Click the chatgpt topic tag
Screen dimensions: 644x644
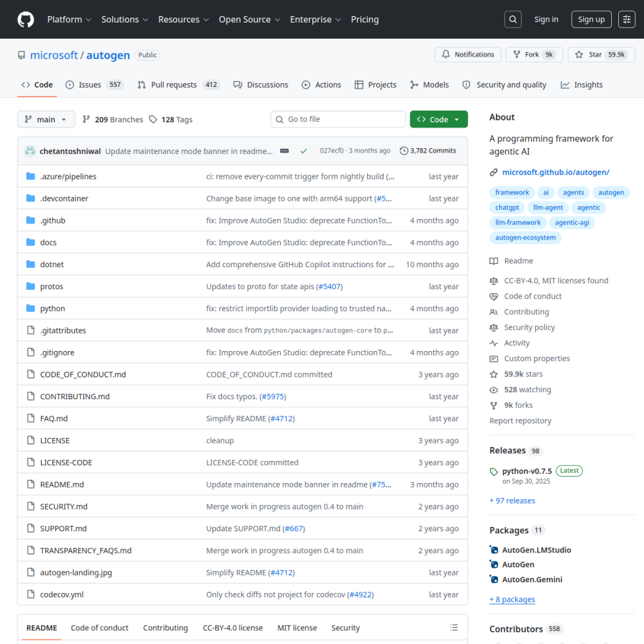tap(507, 207)
